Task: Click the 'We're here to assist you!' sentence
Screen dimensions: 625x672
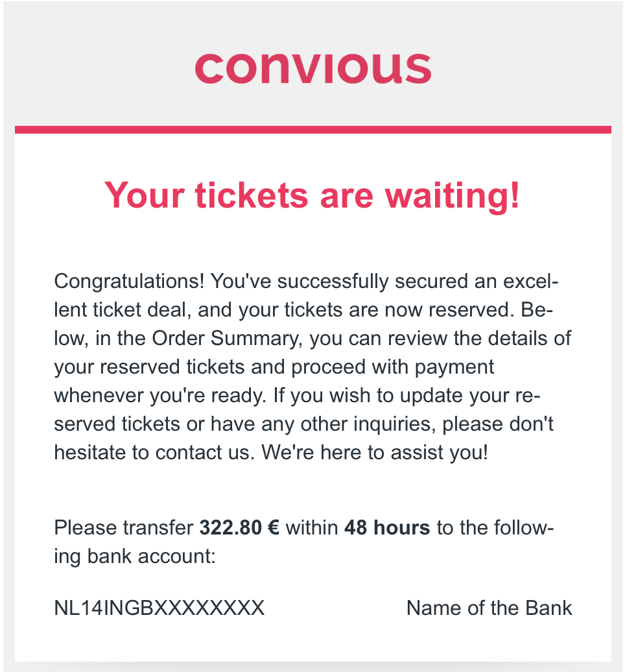Action: click(374, 453)
